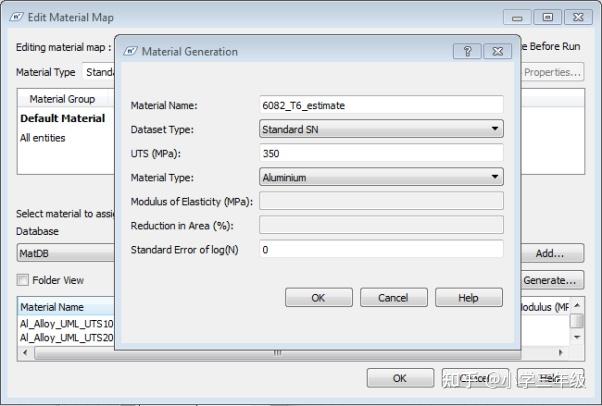The image size is (602, 406).
Task: Toggle the Folder View checkbox
Action: (x=23, y=280)
